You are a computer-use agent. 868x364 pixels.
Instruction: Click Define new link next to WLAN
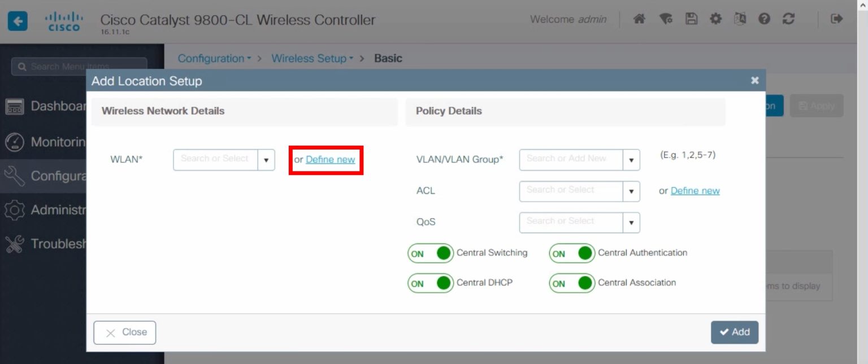(331, 160)
